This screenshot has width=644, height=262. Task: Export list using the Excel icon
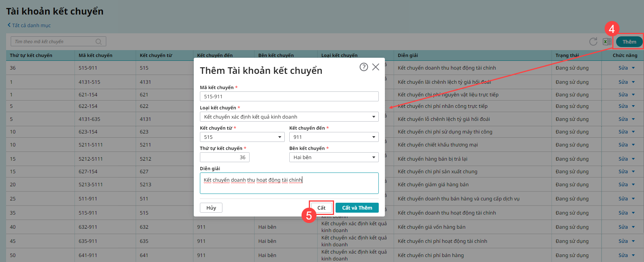click(x=607, y=42)
